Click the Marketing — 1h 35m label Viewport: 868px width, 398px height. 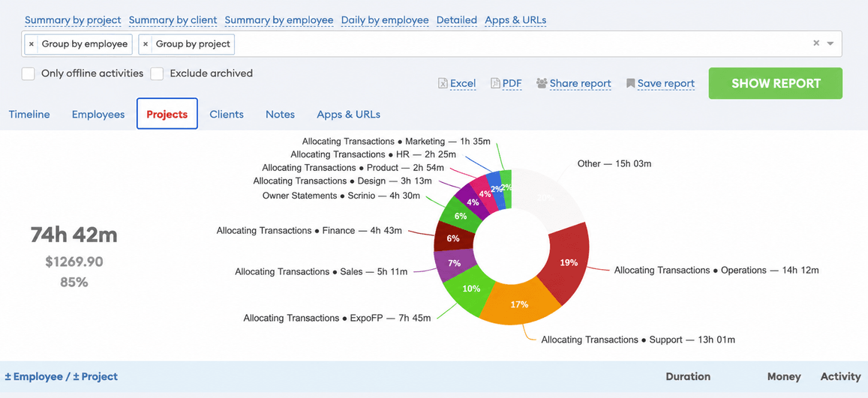(396, 142)
